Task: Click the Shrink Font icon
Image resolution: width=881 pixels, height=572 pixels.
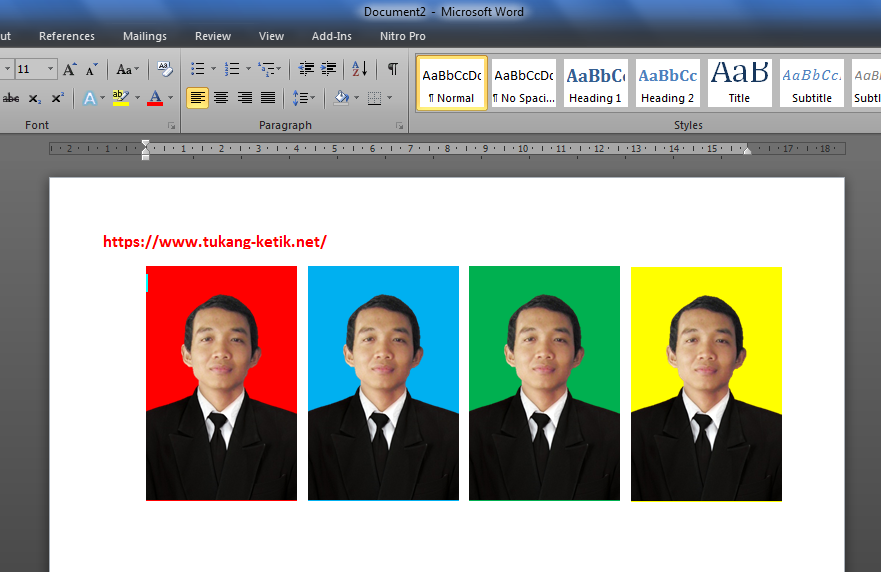Action: 91,69
